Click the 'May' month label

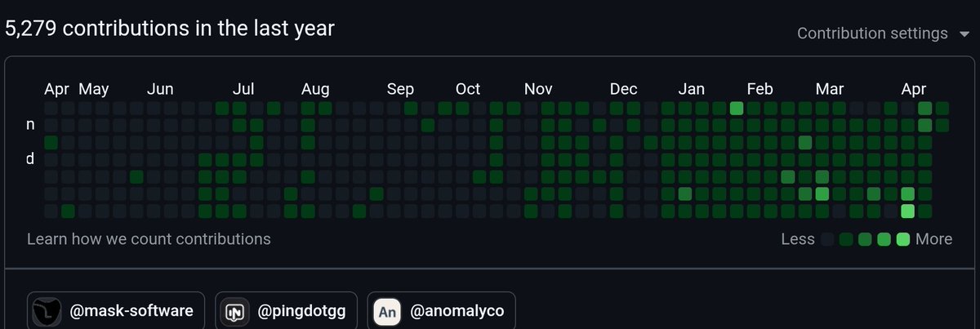pos(94,89)
